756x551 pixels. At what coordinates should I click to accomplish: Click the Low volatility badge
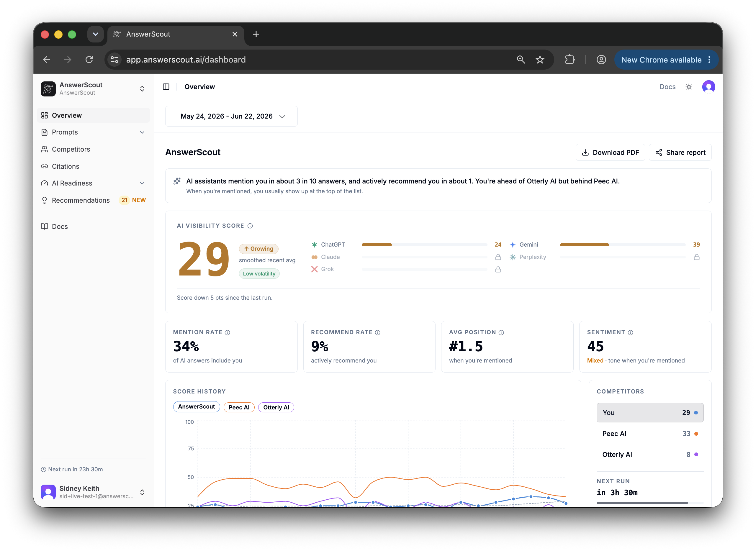pos(259,274)
